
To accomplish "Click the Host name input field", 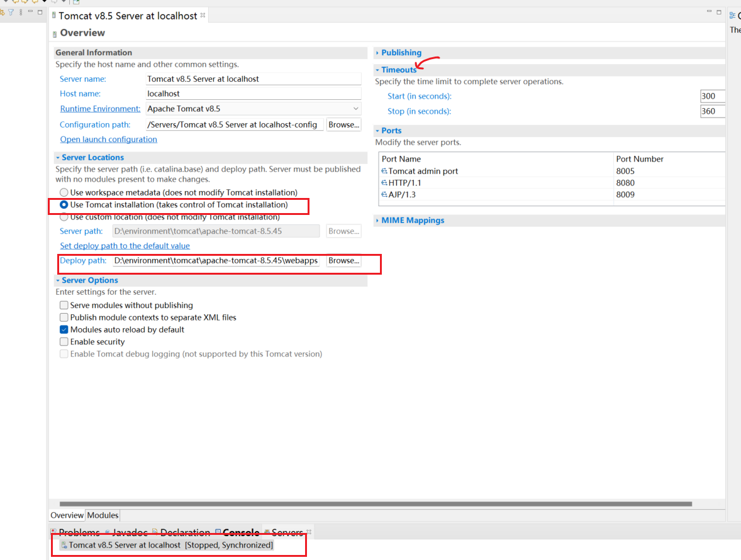I will click(253, 94).
